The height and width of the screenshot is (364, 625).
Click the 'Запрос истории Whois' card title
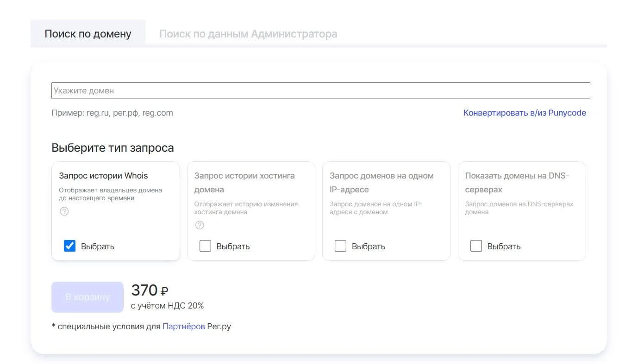[103, 176]
